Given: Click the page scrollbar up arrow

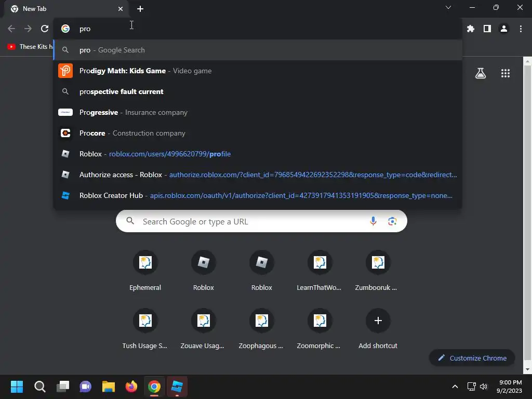Looking at the screenshot, I should coord(527,61).
